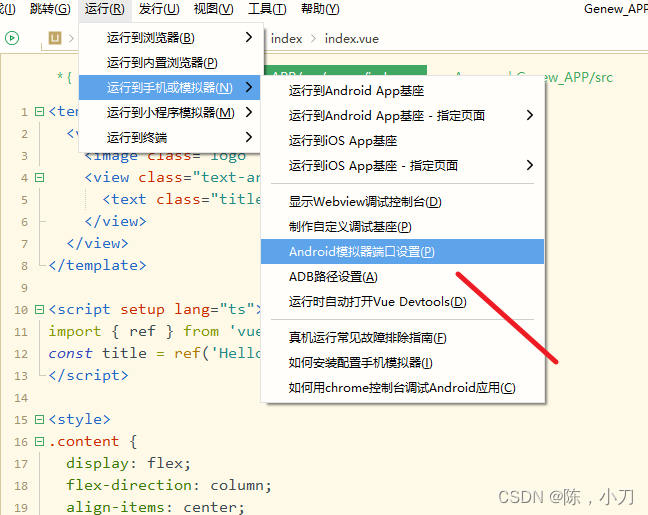This screenshot has width=648, height=515.
Task: Click line number 14 in gutter
Action: coord(21,398)
